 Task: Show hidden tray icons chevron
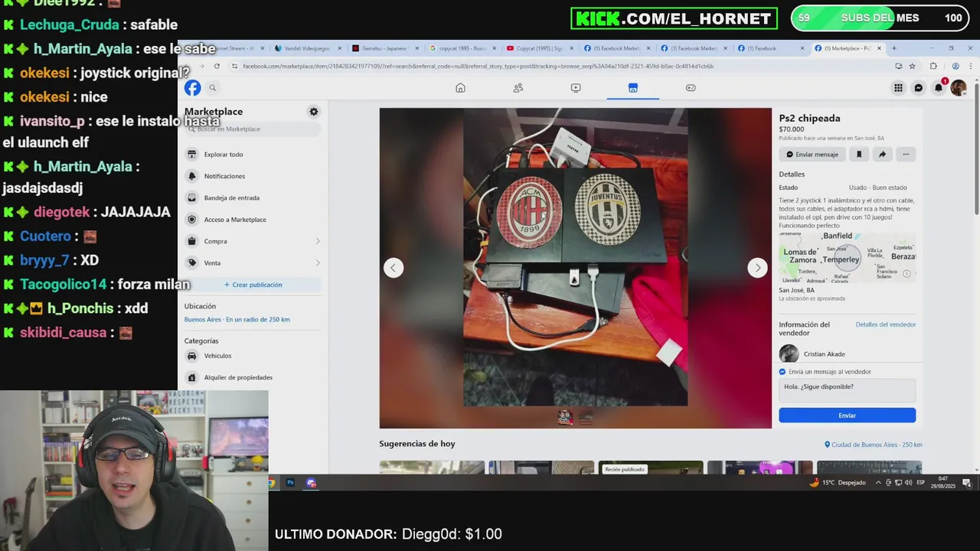tap(879, 483)
